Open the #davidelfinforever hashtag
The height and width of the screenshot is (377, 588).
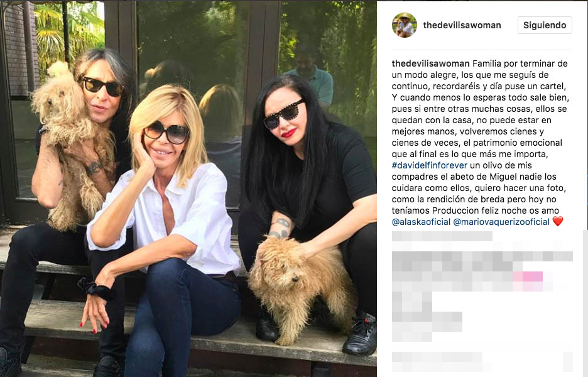(x=429, y=165)
